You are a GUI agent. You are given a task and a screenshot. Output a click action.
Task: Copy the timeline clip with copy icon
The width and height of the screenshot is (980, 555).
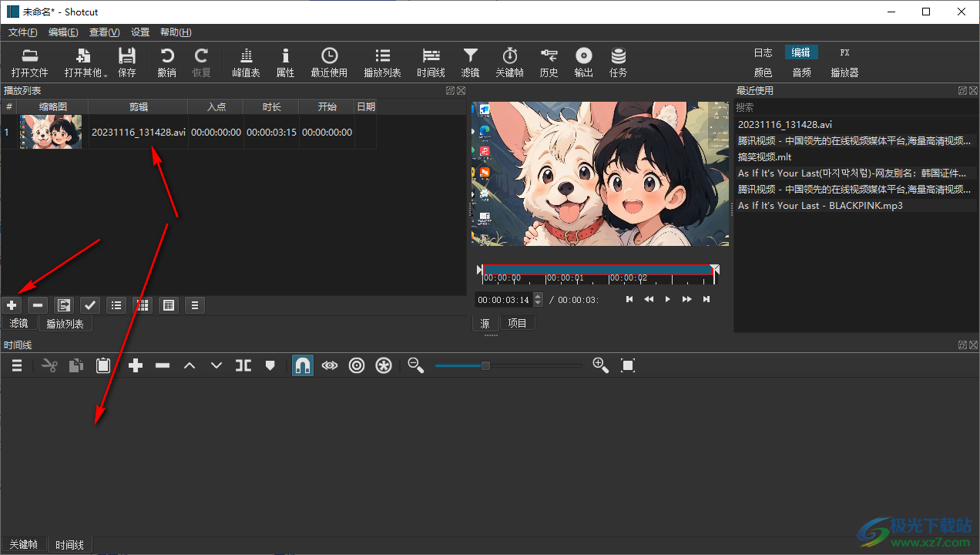76,365
